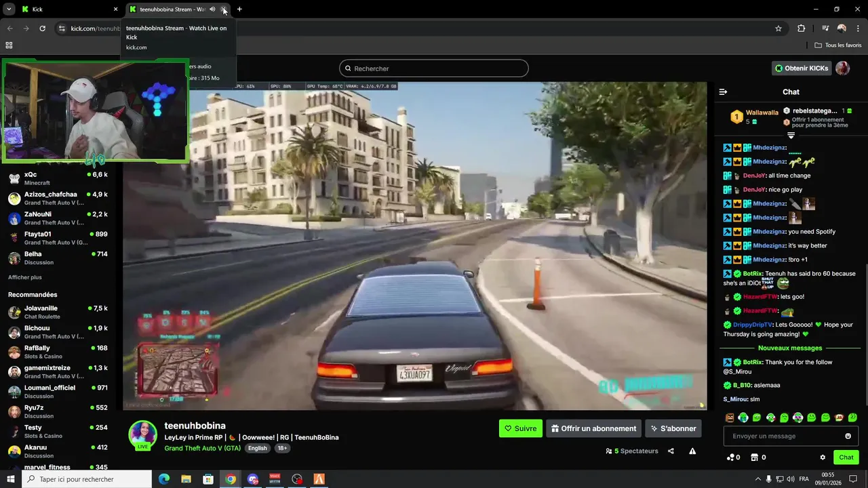
Task: Open xQc channel in sidebar
Action: [x=58, y=179]
